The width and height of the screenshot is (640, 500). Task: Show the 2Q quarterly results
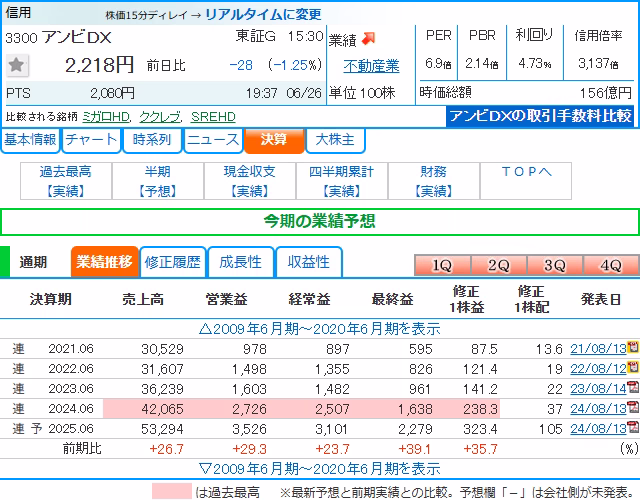tap(498, 265)
